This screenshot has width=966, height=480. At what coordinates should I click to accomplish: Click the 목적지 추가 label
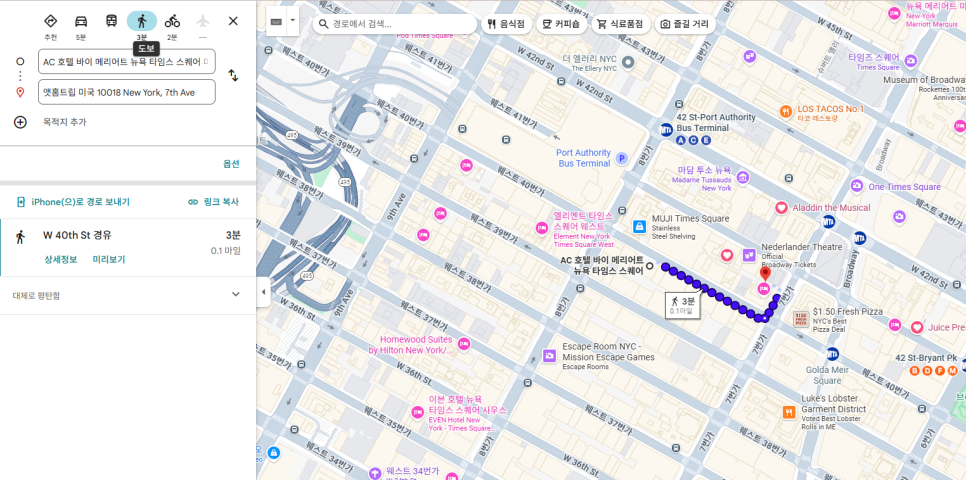coord(65,122)
